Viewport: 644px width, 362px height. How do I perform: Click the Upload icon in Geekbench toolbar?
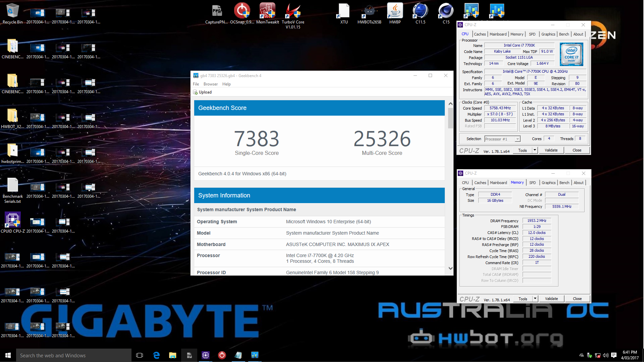(195, 92)
